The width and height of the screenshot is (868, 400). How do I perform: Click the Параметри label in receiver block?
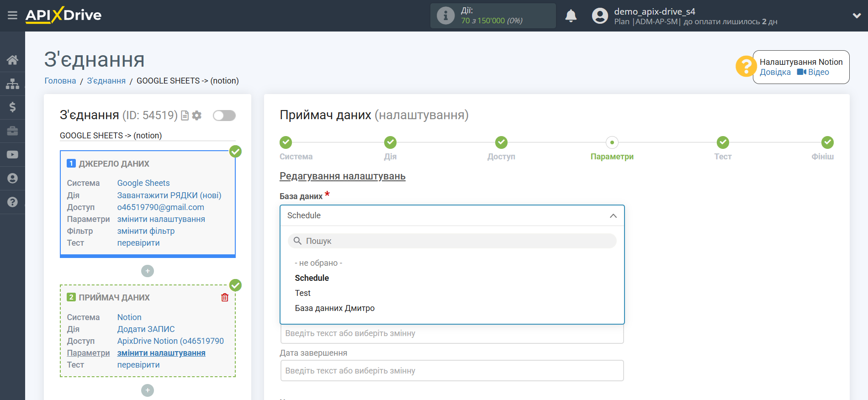[x=88, y=353]
